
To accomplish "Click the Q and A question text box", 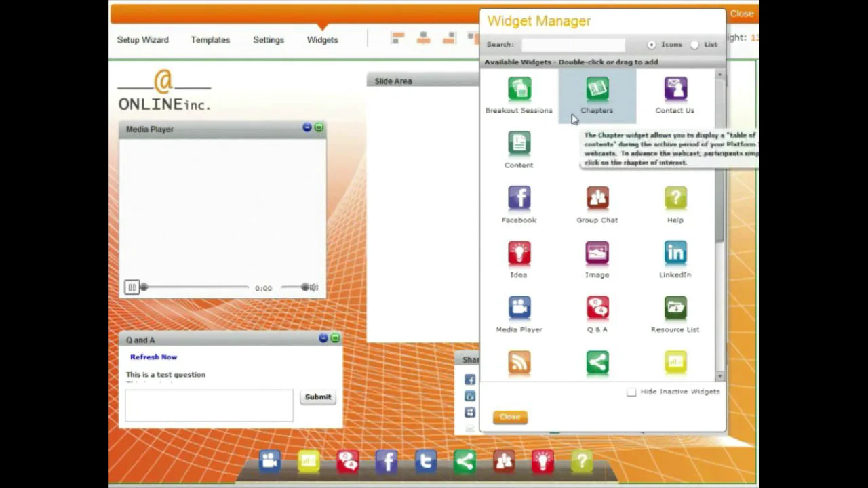I will coord(209,405).
